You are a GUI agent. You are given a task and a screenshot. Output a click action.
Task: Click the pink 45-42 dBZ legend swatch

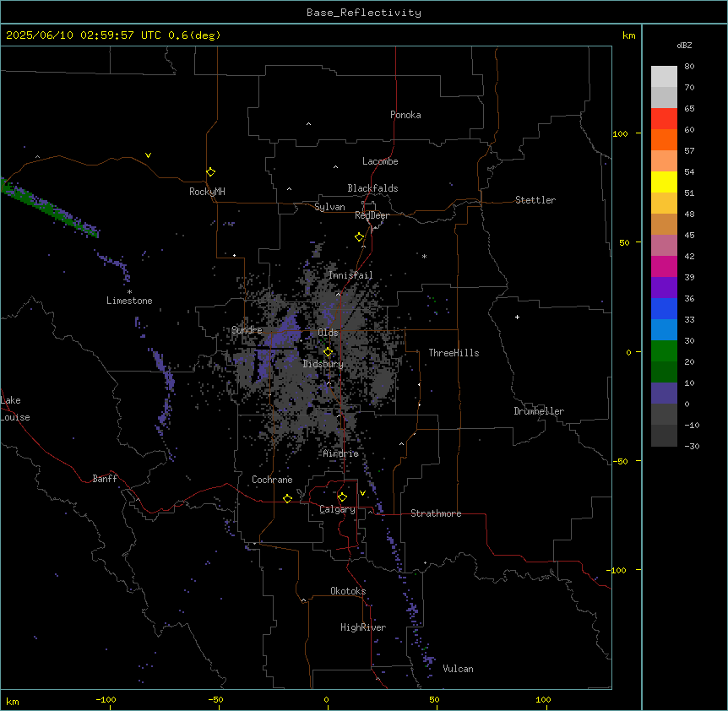point(664,246)
